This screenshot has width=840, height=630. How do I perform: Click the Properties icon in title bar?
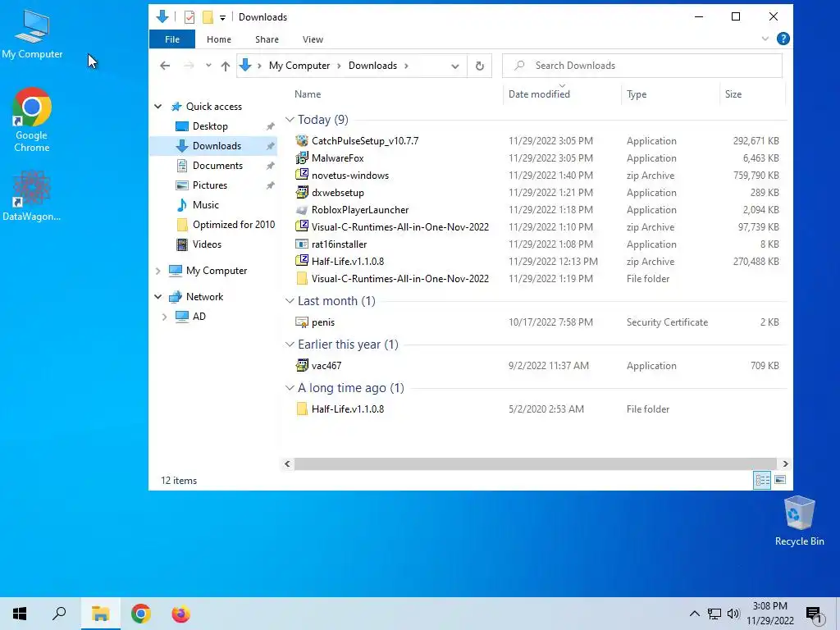click(x=189, y=17)
